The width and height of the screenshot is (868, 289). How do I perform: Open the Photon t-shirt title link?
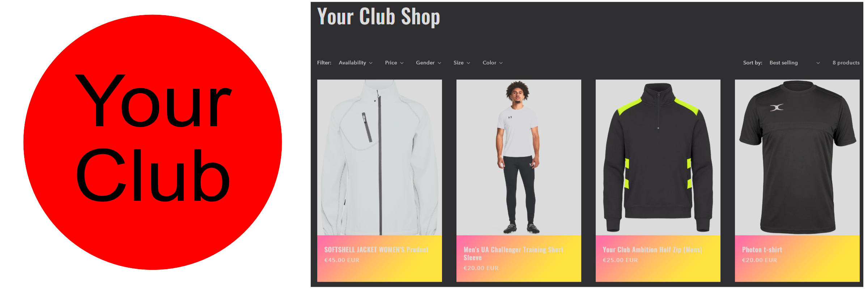[762, 250]
